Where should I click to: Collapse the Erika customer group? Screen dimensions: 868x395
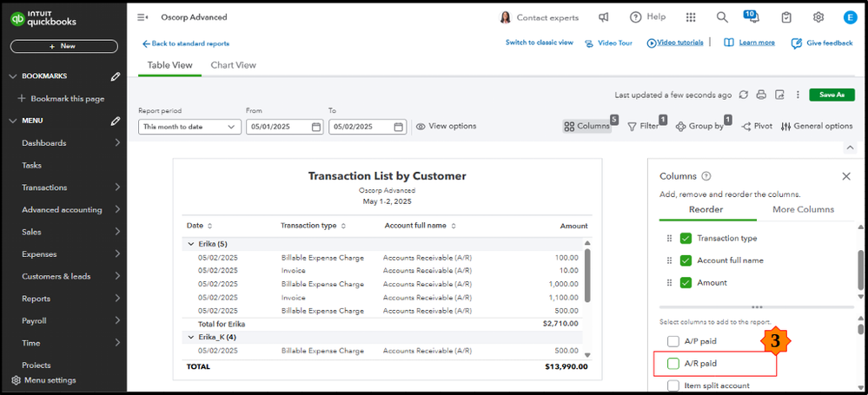click(x=191, y=244)
